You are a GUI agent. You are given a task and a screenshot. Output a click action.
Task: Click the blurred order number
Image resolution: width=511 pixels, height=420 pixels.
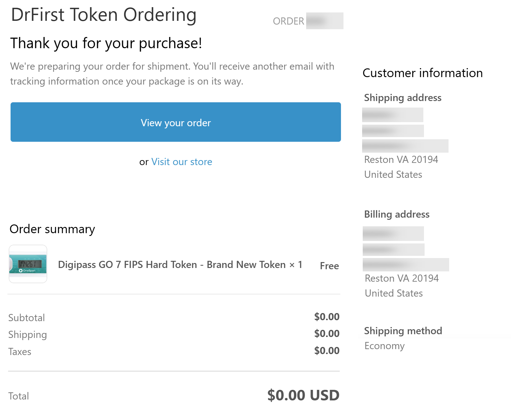(324, 21)
